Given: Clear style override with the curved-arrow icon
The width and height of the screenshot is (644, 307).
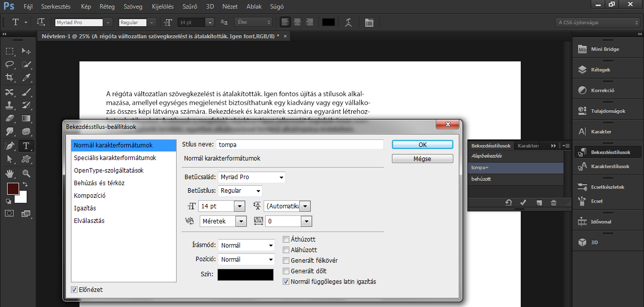Looking at the screenshot, I should 509,202.
